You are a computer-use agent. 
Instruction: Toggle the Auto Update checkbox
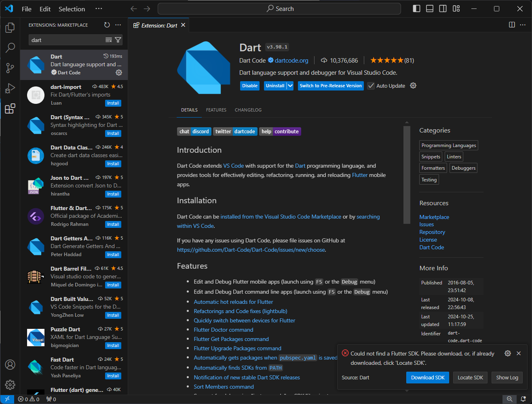click(371, 86)
